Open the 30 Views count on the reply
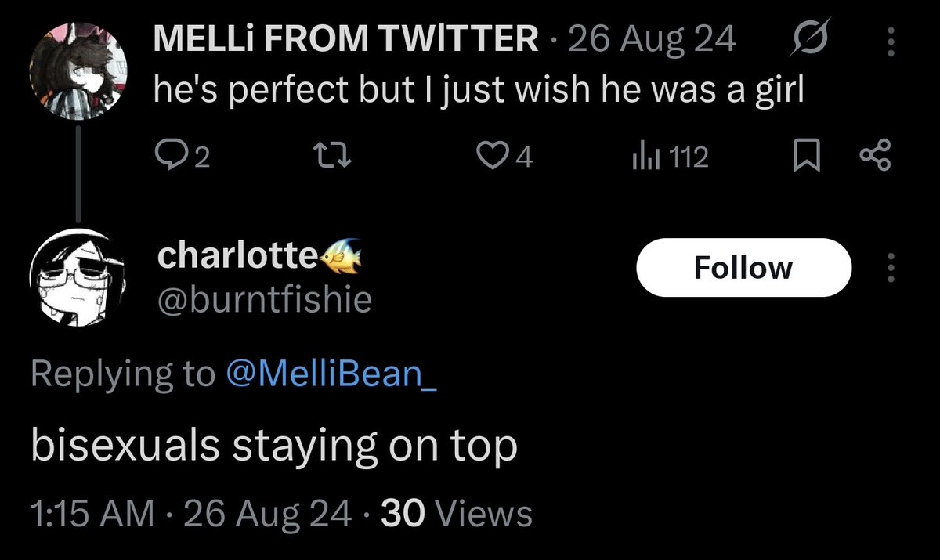 pos(455,514)
